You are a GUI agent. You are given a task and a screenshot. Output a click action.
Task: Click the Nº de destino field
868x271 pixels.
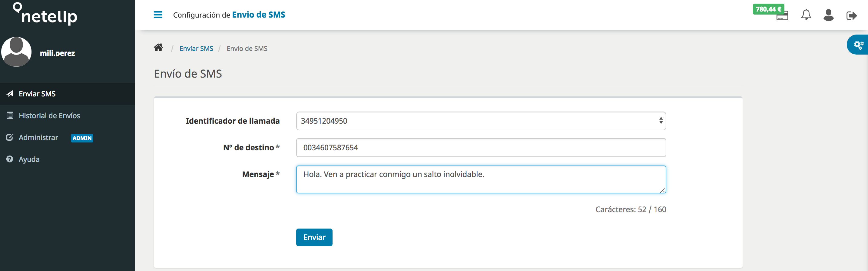tap(481, 148)
